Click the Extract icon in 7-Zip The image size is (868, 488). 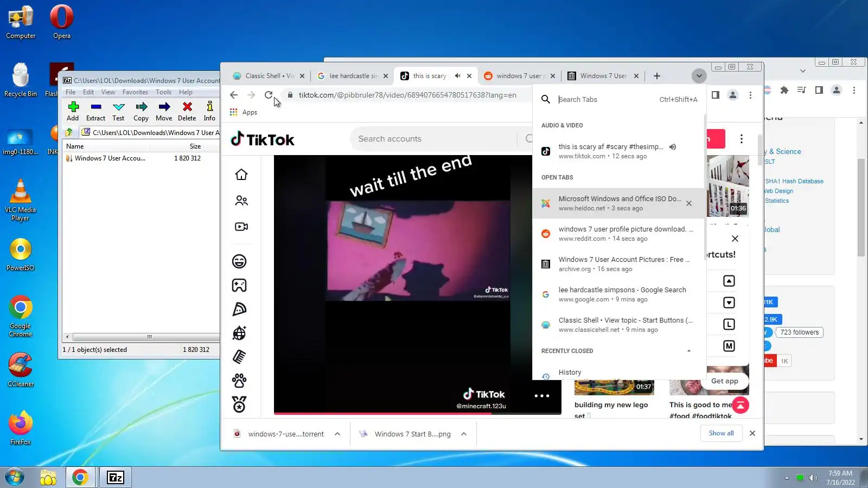pos(96,111)
